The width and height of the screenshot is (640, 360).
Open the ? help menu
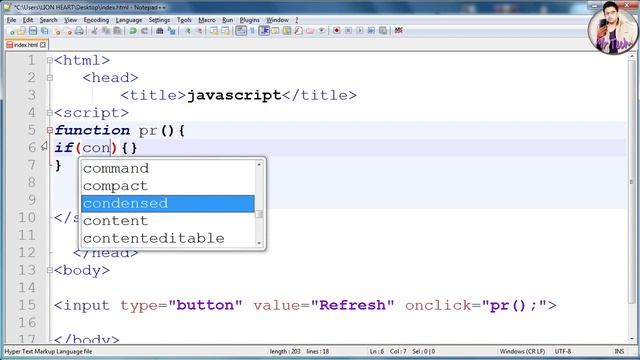pyautogui.click(x=297, y=20)
